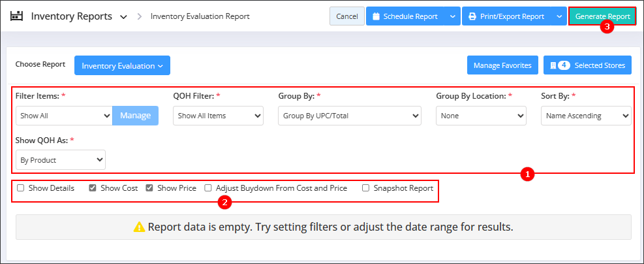The image size is (644, 264).
Task: Expand the Inventory Reports title chevron
Action: (123, 17)
